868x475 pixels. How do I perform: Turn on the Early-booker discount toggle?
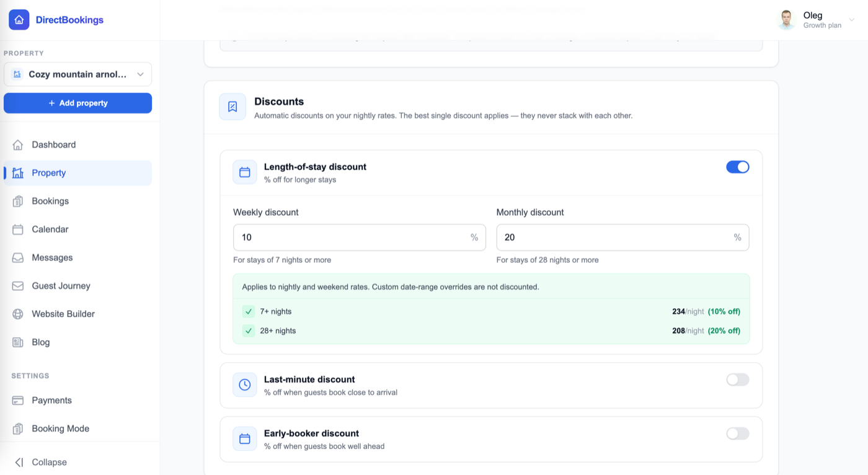coord(738,433)
